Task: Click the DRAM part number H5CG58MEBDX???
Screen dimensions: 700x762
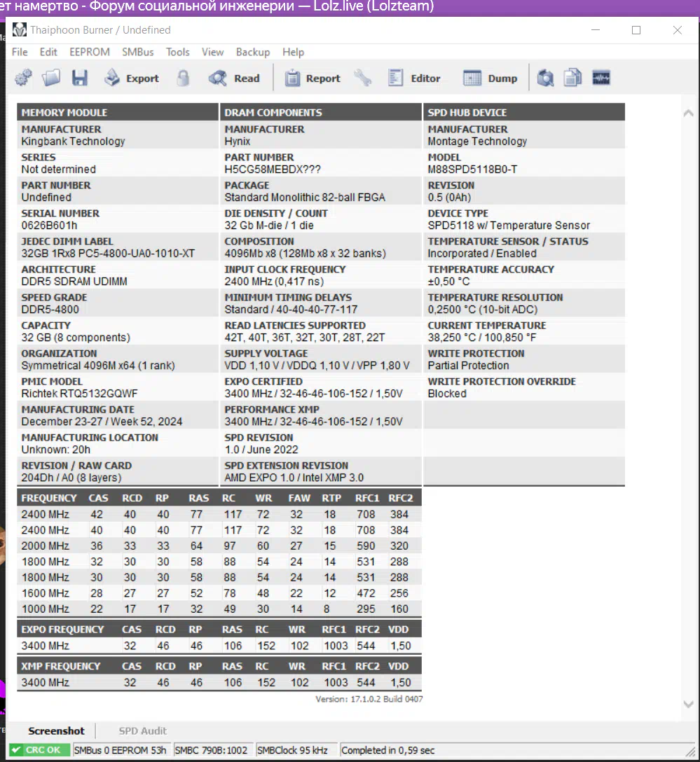Action: click(x=272, y=169)
